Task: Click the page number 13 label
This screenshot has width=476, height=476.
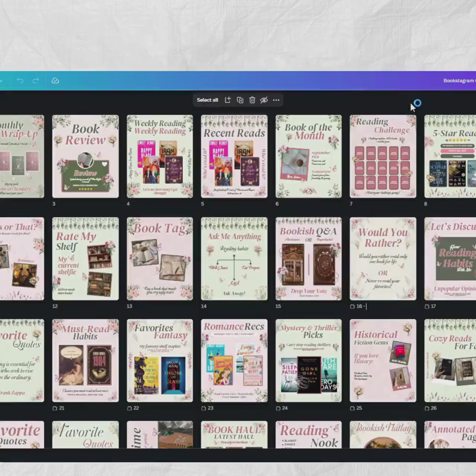Action: (129, 306)
